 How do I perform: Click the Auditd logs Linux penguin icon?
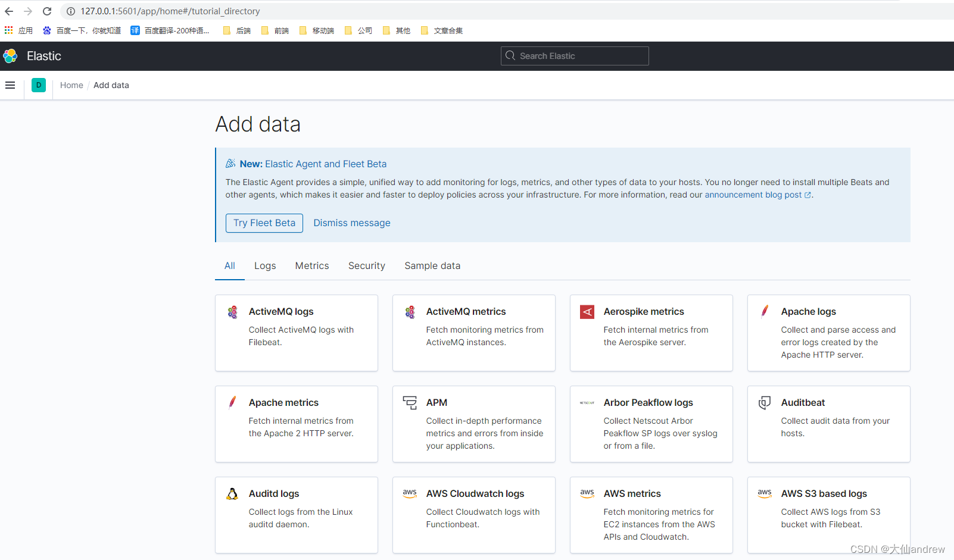[232, 494]
